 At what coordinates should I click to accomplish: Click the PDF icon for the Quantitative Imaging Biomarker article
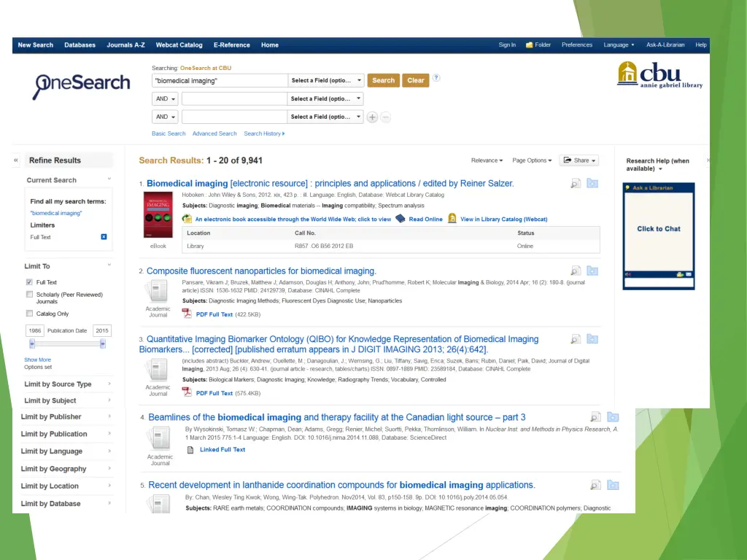(x=187, y=392)
